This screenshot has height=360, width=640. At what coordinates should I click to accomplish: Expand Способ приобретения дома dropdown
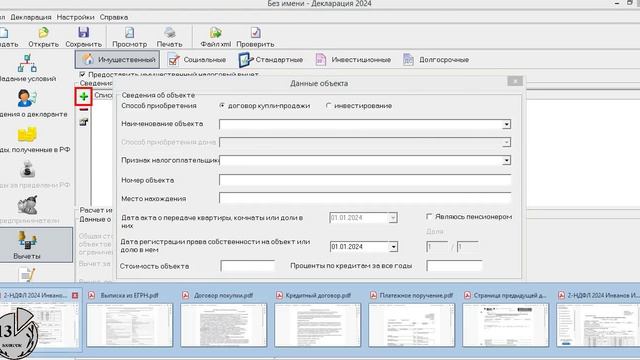[506, 142]
